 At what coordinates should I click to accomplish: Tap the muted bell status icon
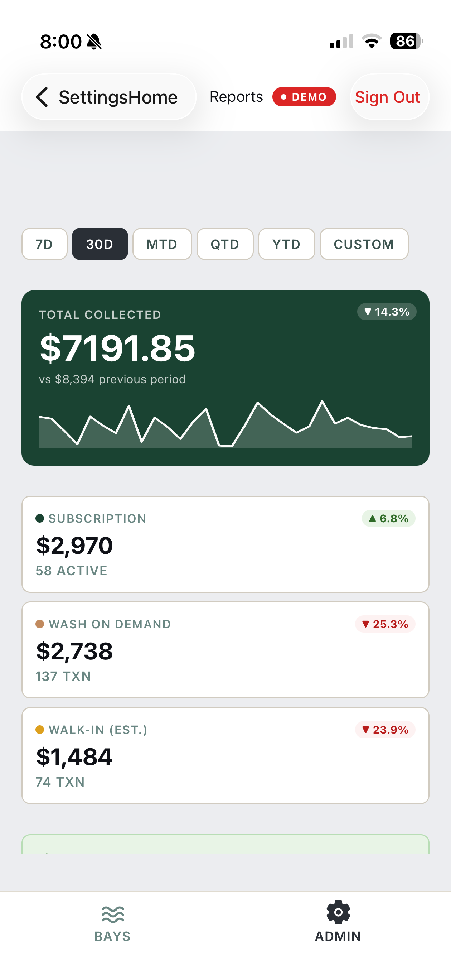pos(94,42)
